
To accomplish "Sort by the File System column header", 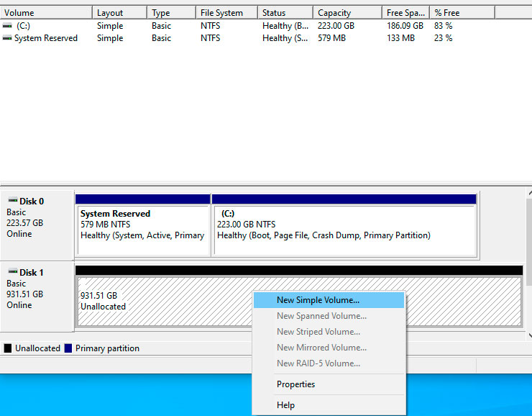I will [226, 13].
